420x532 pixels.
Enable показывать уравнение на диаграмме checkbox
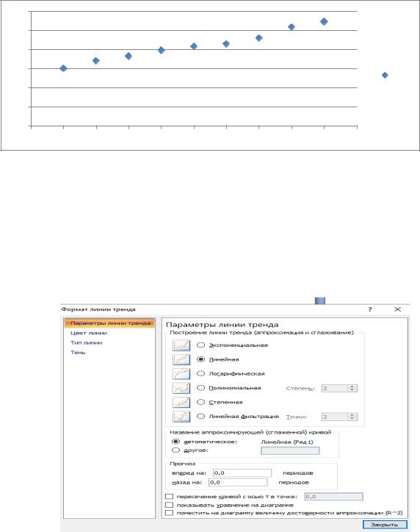pos(169,506)
